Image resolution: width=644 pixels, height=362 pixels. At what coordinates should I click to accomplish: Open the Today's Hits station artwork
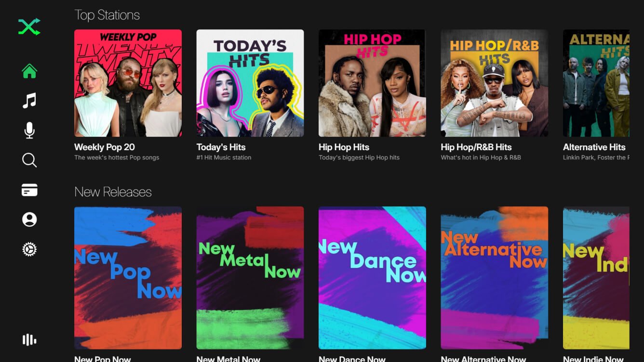[250, 83]
